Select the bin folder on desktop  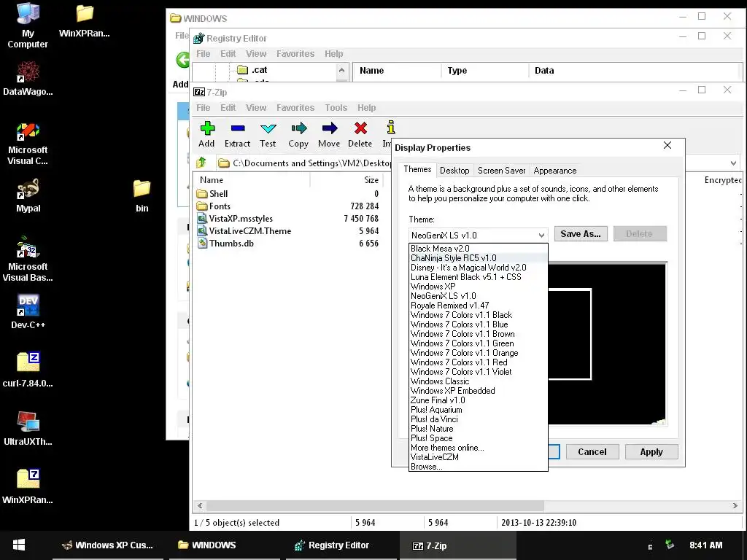pos(142,195)
